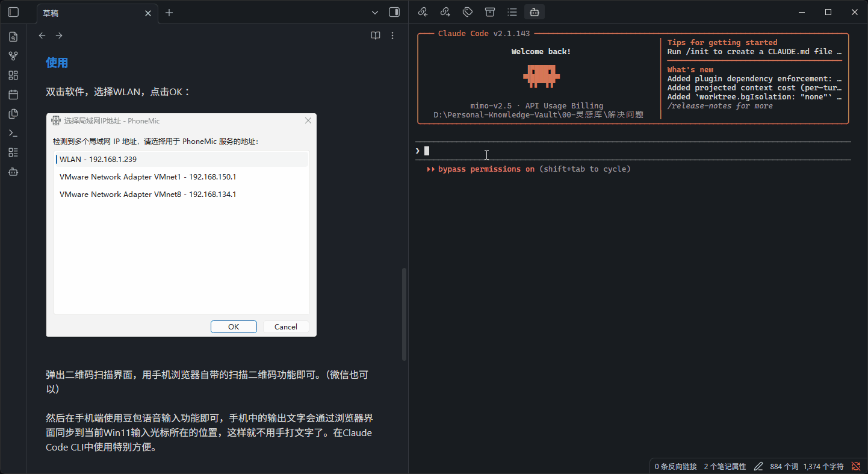Click the PhoneMic dialog screenshot image
This screenshot has height=474, width=868.
point(181,225)
